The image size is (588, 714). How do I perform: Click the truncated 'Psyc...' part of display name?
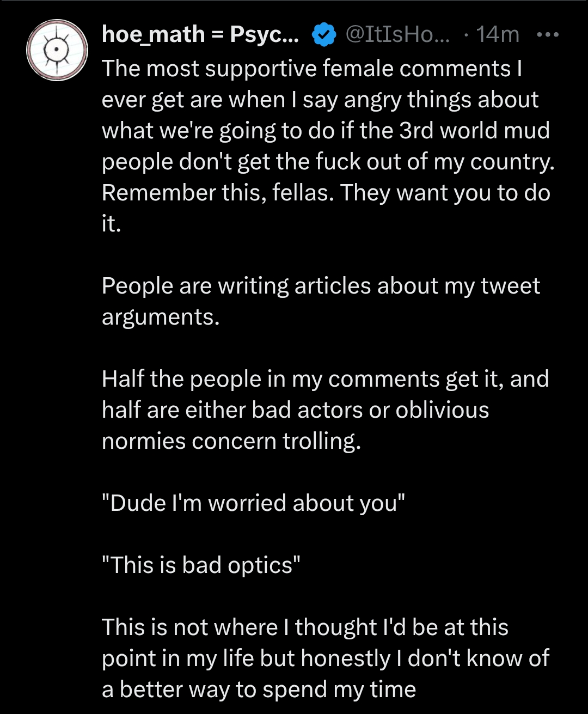coord(264,35)
